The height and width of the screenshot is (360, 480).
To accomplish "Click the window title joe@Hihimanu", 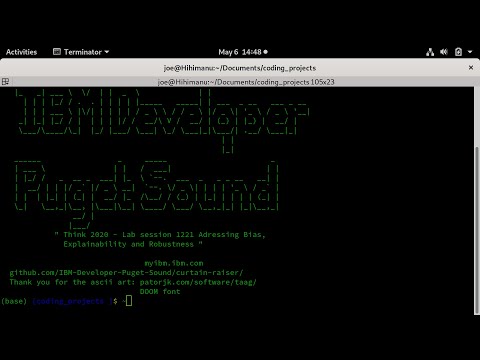I will coord(240,68).
